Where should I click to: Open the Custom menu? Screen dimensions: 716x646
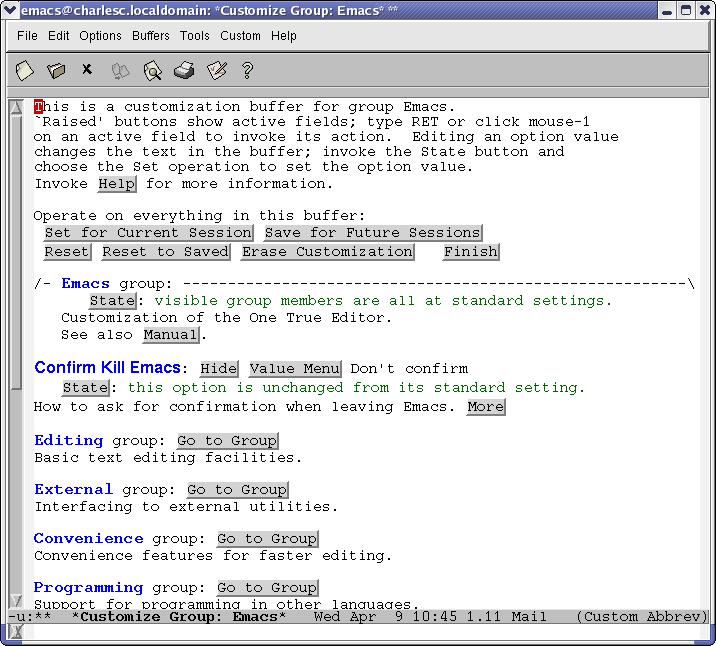tap(240, 36)
